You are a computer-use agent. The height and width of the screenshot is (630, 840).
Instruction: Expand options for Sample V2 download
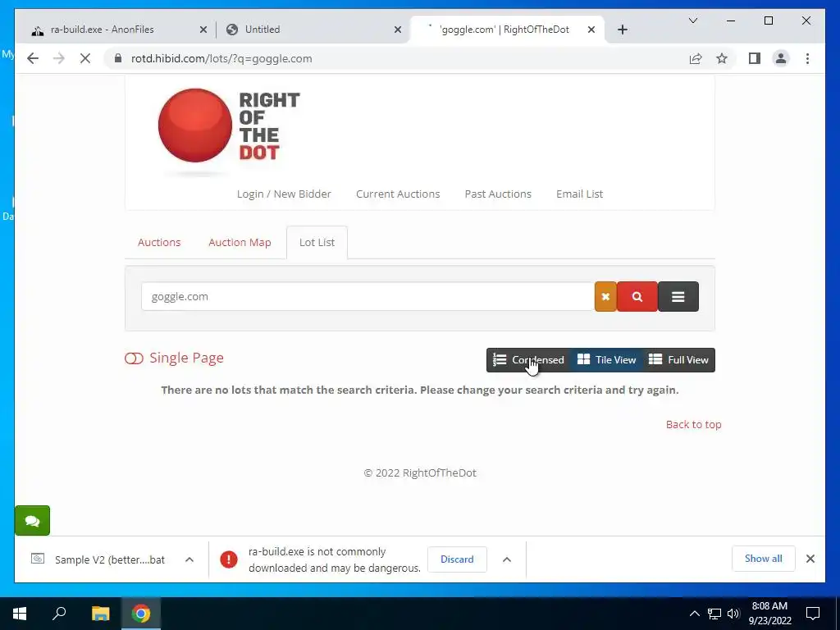point(189,559)
